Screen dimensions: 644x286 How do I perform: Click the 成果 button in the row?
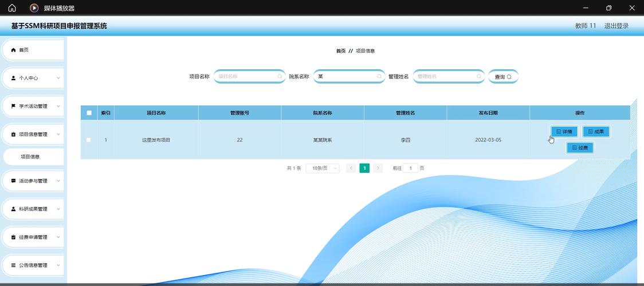596,132
